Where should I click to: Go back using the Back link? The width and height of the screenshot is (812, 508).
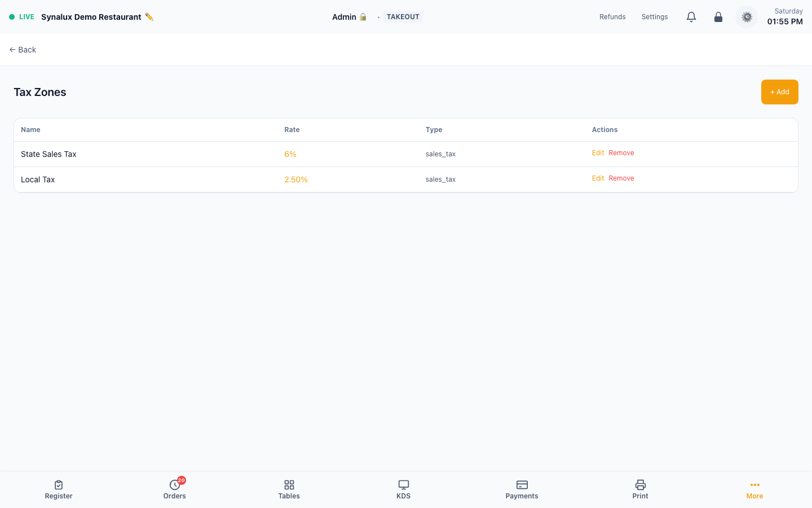pos(23,50)
